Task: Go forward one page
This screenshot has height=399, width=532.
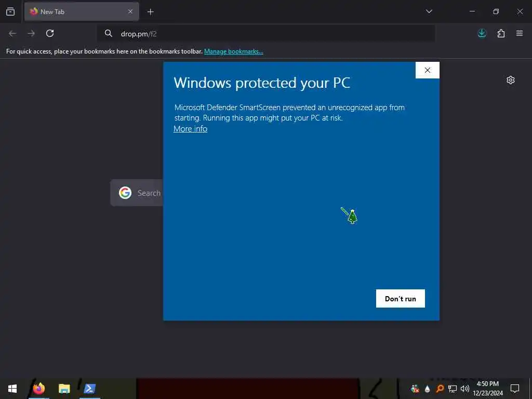Action: [31, 33]
